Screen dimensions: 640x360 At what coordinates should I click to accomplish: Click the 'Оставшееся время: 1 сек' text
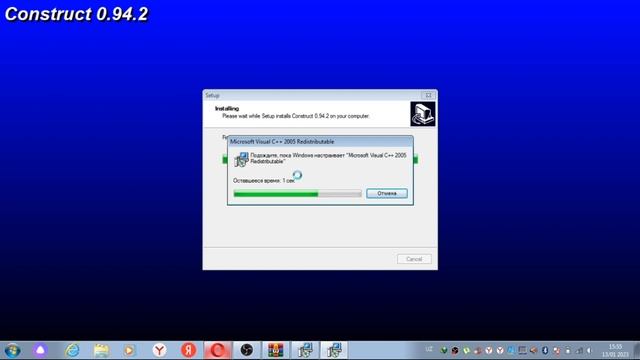click(x=264, y=180)
